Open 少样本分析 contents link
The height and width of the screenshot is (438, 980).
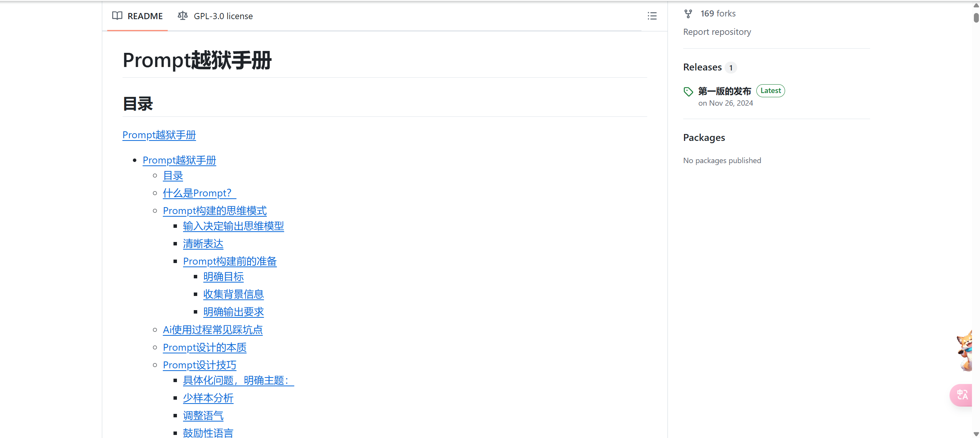(x=208, y=398)
